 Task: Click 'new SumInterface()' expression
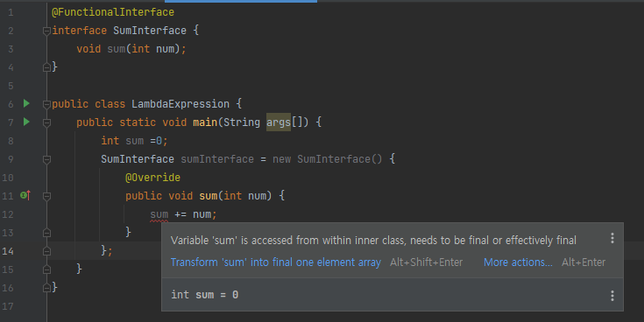point(328,159)
